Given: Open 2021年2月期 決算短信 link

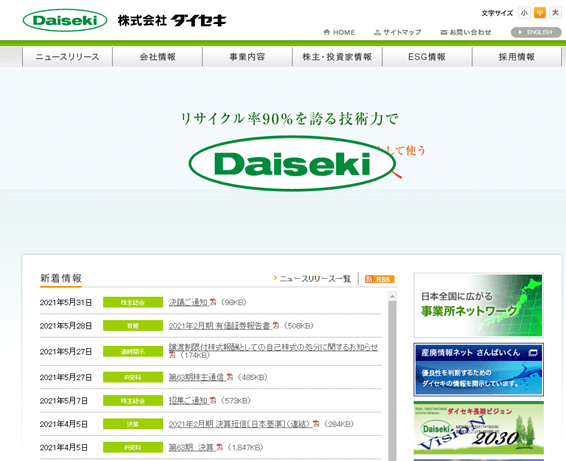Looking at the screenshot, I should (x=240, y=424).
